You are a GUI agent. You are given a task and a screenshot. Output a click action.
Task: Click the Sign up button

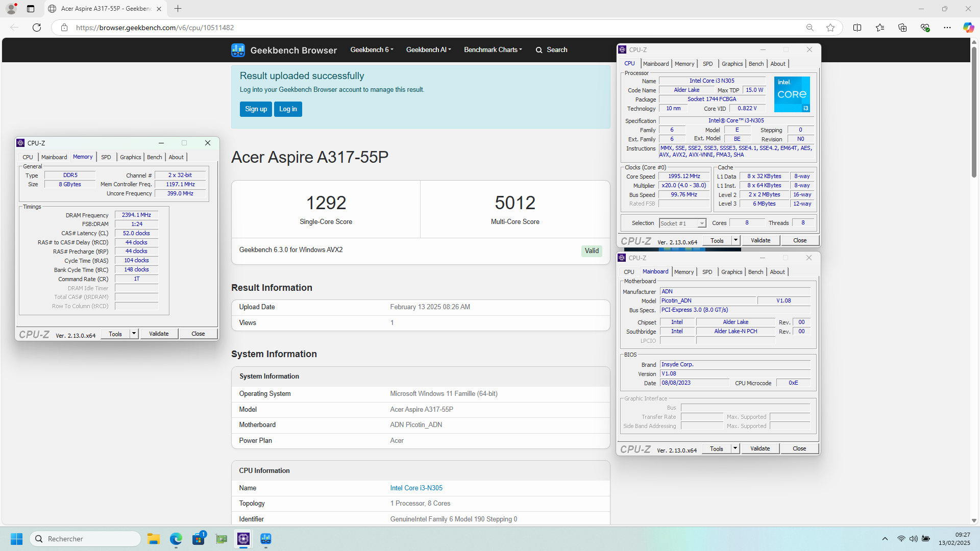[256, 109]
